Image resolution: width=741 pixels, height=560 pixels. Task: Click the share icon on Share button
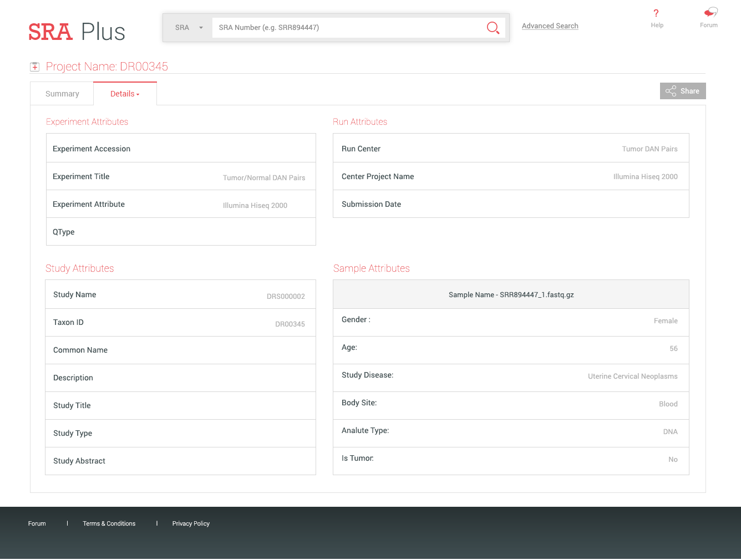(671, 91)
